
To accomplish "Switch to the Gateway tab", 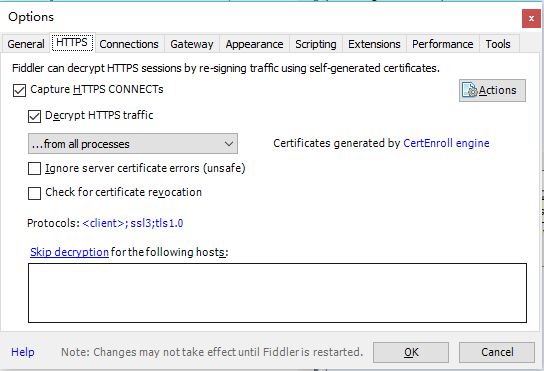I will (192, 44).
